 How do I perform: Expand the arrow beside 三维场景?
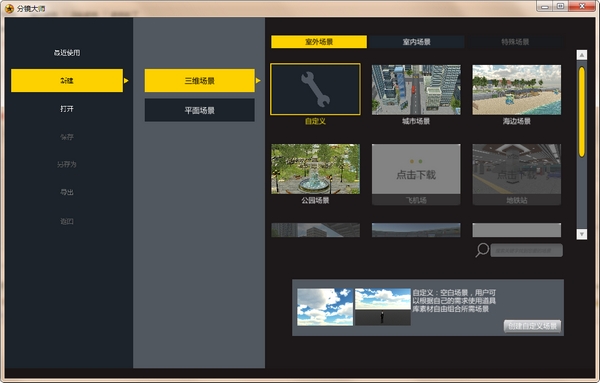[258, 81]
